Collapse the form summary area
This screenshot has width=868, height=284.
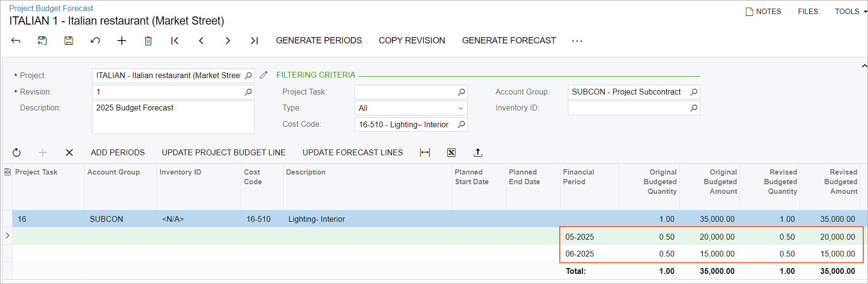(x=864, y=66)
